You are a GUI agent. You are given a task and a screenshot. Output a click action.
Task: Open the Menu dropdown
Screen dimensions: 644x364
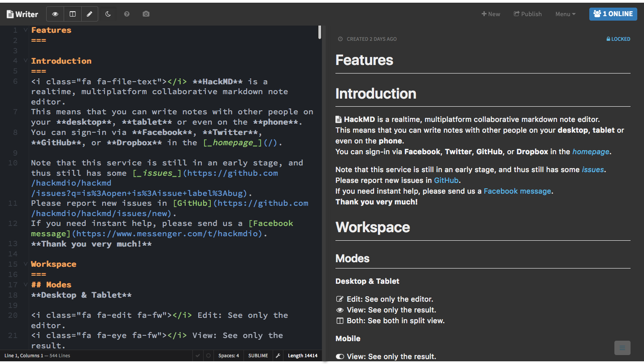(566, 14)
